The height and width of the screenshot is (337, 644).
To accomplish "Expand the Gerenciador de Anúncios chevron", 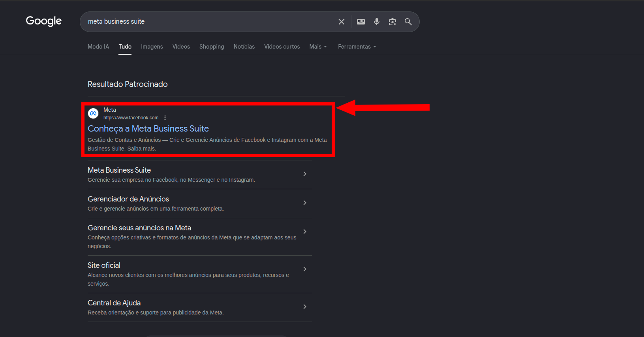I will (305, 203).
